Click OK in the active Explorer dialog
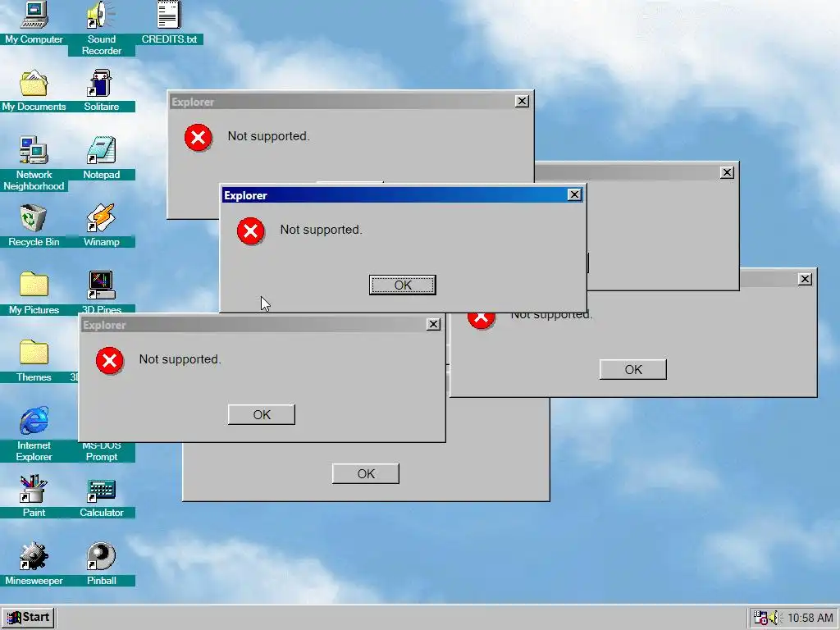840x630 pixels. tap(402, 285)
